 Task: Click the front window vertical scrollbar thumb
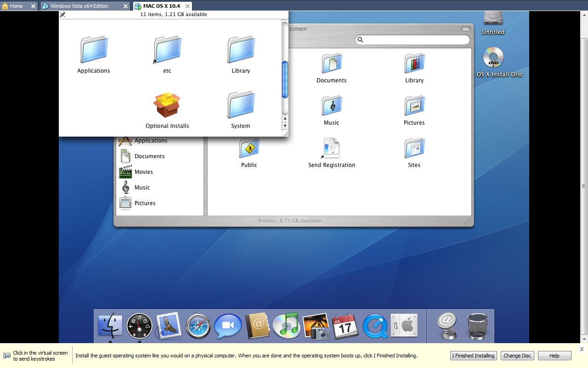285,79
